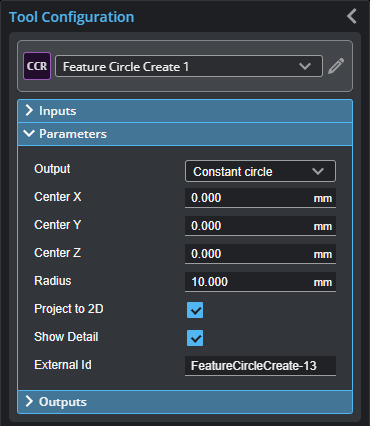Click the pencil rename icon

pos(336,66)
